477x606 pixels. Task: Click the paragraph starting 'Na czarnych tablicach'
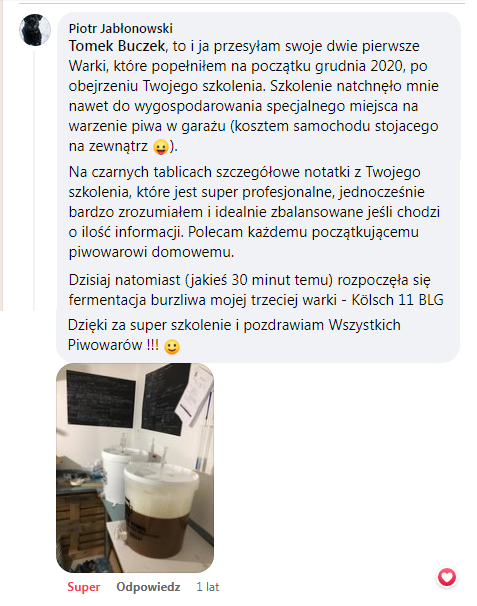254,212
